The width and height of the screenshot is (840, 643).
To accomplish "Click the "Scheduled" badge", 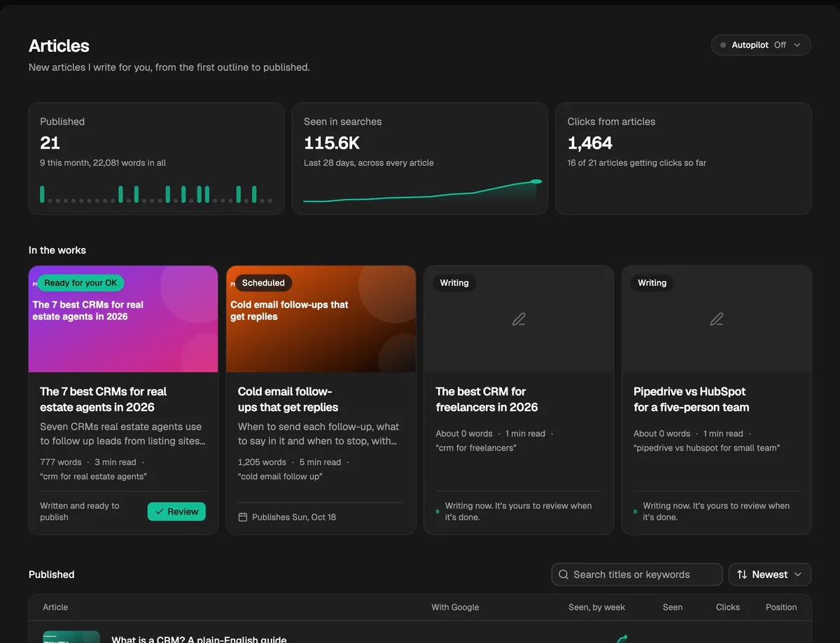I will [263, 283].
